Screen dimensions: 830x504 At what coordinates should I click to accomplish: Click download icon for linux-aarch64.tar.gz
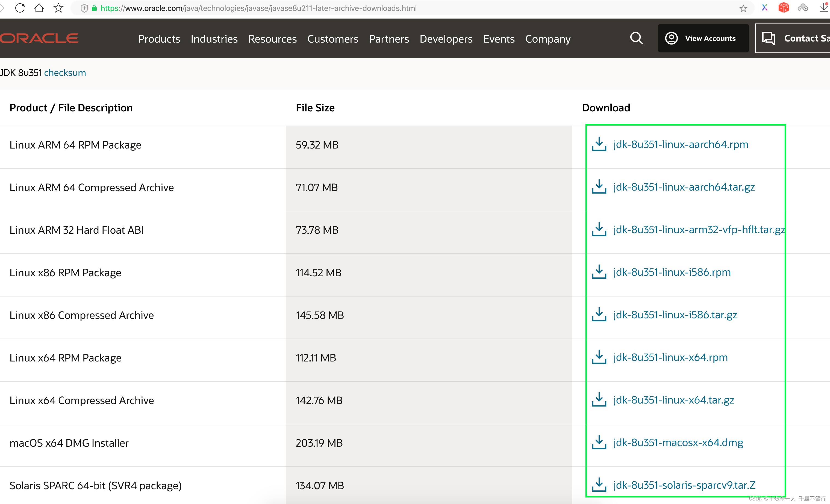tap(599, 186)
